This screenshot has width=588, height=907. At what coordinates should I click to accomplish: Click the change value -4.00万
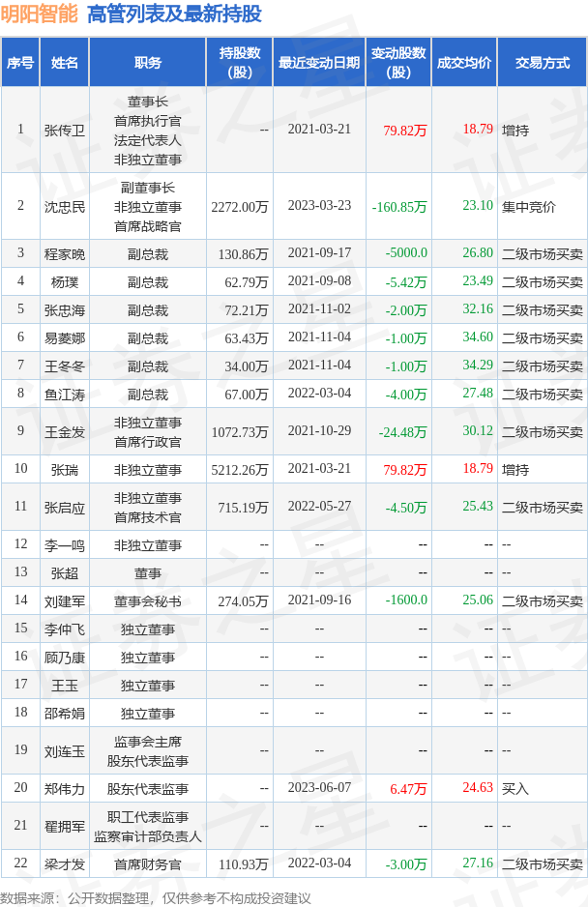406,395
